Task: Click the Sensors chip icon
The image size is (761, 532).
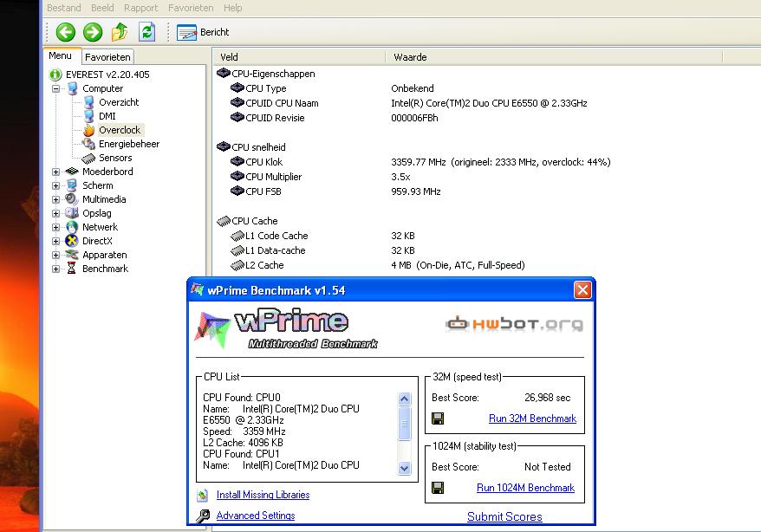Action: (88, 158)
